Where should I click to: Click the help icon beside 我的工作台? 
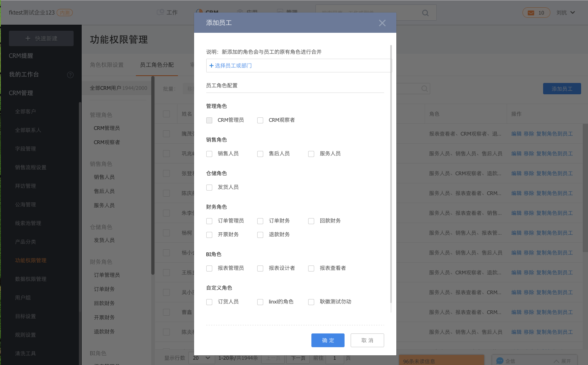coord(70,75)
